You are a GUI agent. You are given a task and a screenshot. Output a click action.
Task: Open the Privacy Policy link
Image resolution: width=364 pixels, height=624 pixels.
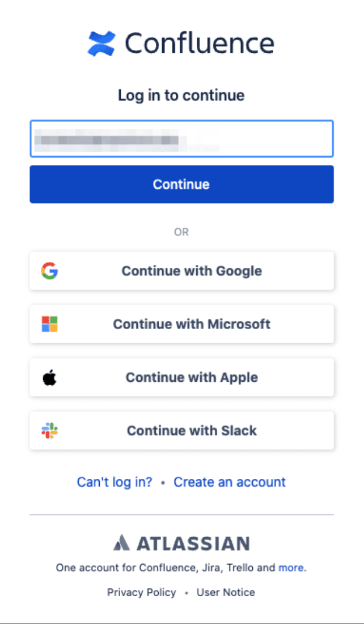(142, 592)
